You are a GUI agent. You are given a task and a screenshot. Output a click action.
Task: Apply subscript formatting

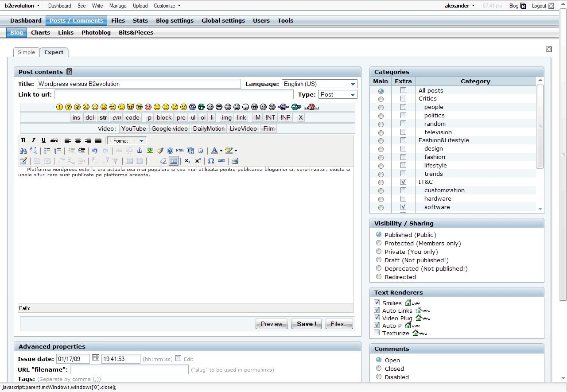coord(187,161)
